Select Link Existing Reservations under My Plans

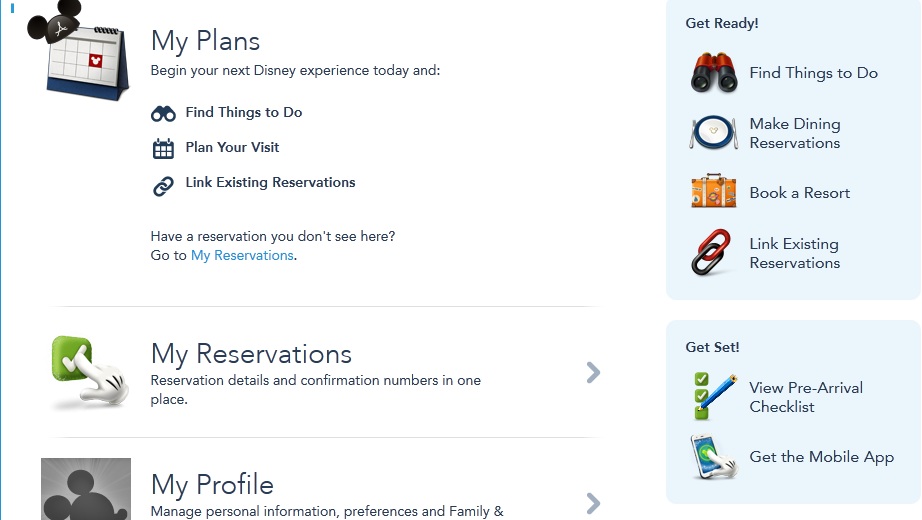[x=270, y=182]
